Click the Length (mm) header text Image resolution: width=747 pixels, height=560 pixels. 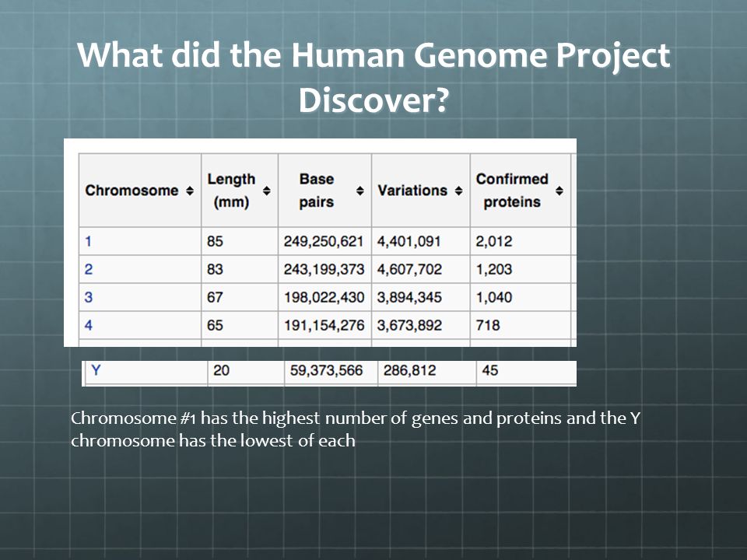[x=232, y=191]
